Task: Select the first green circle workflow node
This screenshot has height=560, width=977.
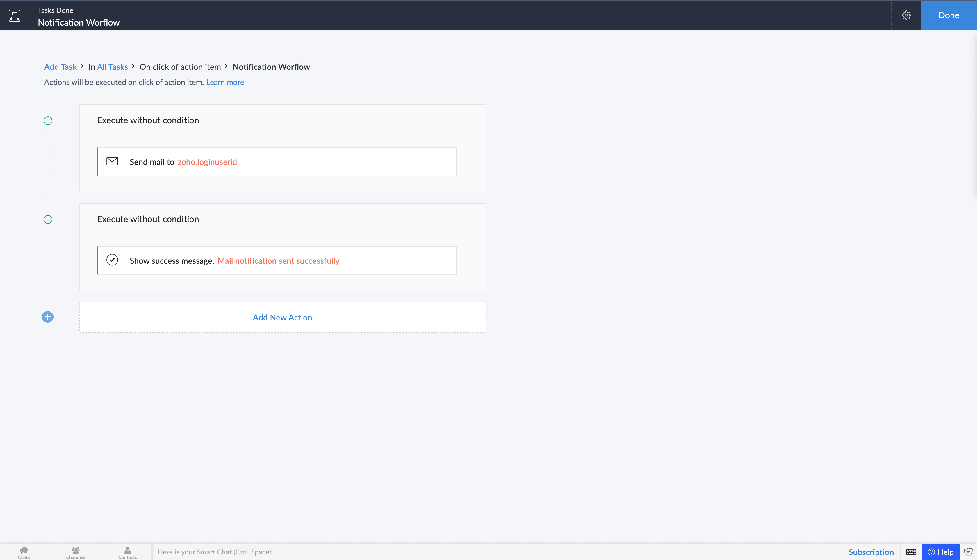Action: pos(48,121)
